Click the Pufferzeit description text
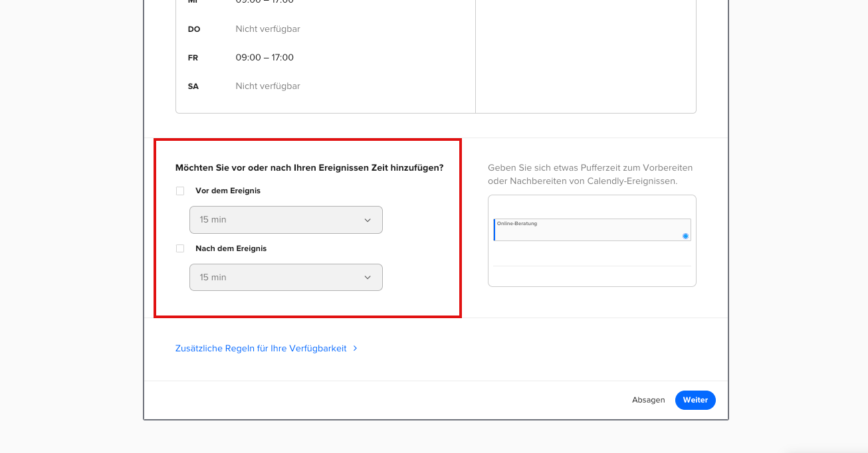 point(590,174)
